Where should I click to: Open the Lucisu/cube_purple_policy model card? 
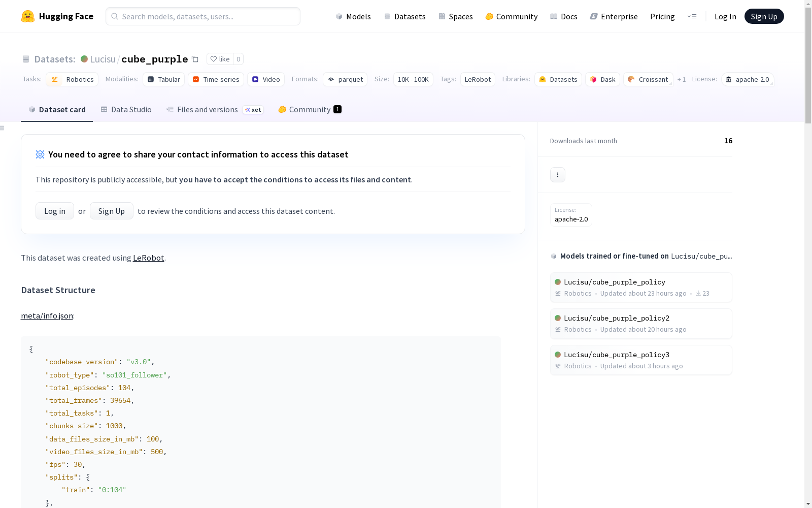(641, 288)
